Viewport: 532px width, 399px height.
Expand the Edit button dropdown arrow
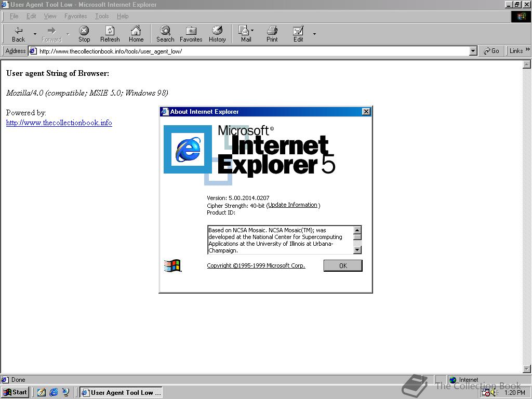click(314, 34)
